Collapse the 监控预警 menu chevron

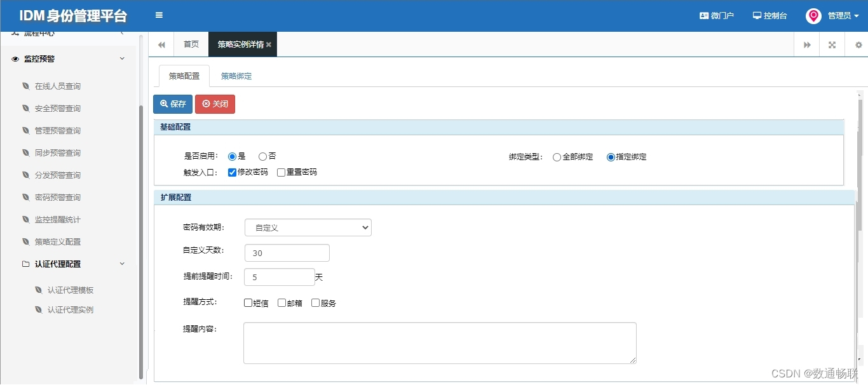122,58
